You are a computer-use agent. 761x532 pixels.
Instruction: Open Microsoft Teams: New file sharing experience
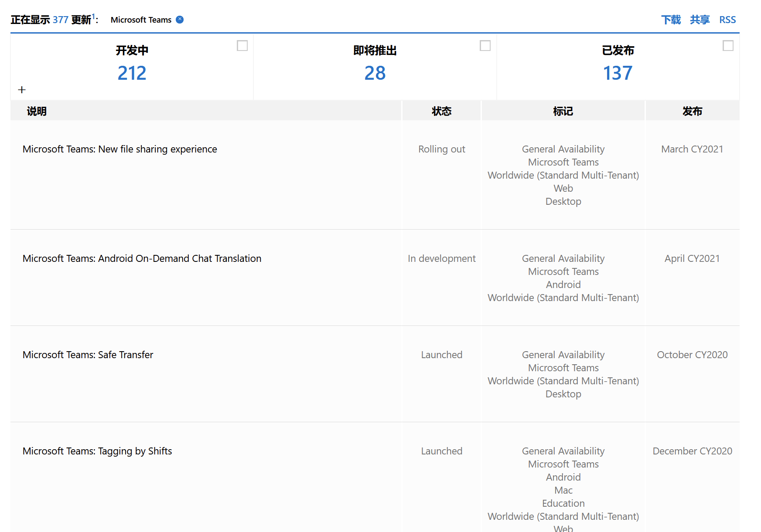tap(119, 149)
